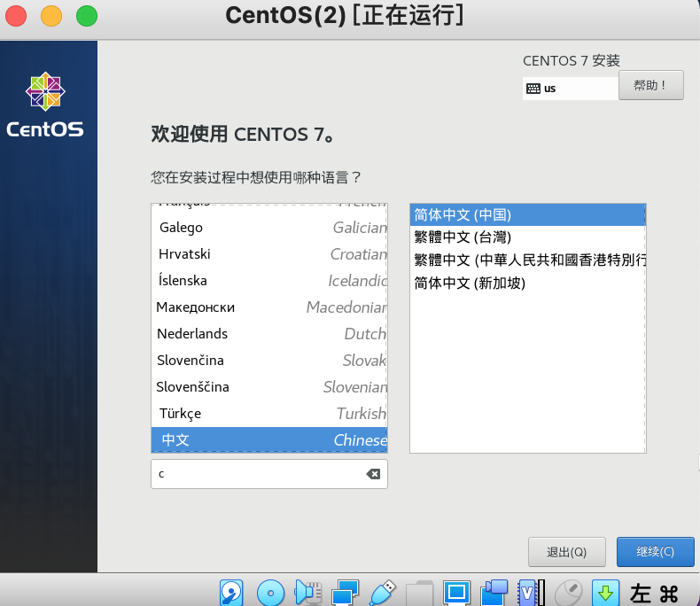Screen dimensions: 700x606
Task: Minimize the VM window with yellow button
Action: click(51, 16)
